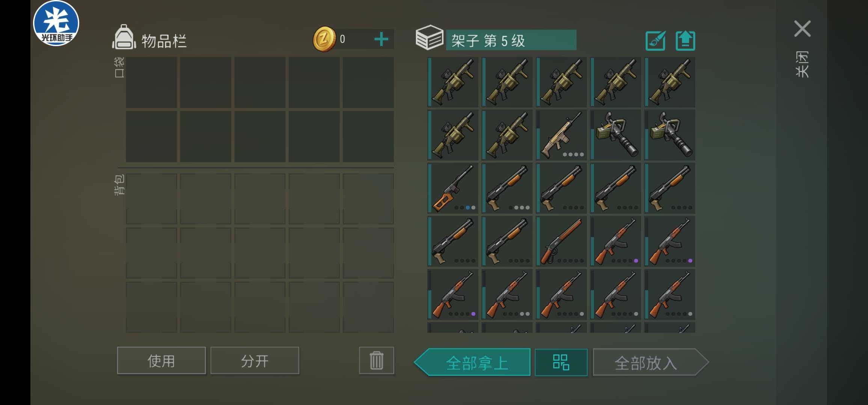Select the first grenade launcher in shelf
Screen dimensions: 868x405
[453, 82]
